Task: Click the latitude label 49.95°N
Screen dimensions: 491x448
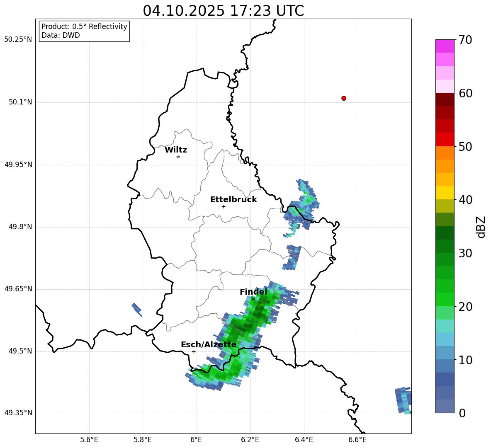Action: click(18, 165)
